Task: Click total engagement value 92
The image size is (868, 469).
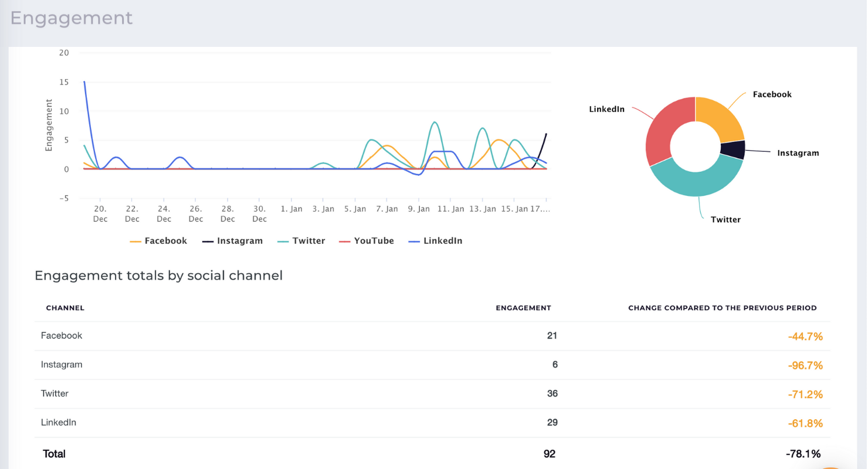Action: (x=549, y=454)
